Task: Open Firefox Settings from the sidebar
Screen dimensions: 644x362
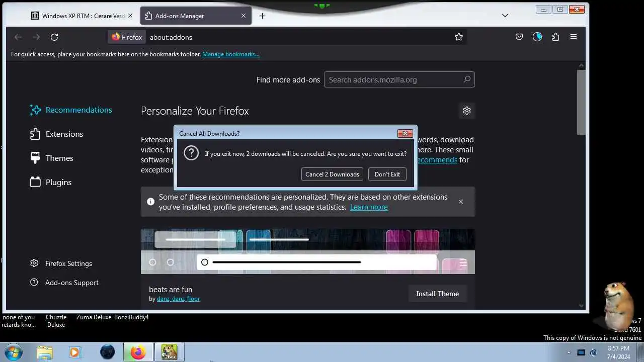Action: 61,263
